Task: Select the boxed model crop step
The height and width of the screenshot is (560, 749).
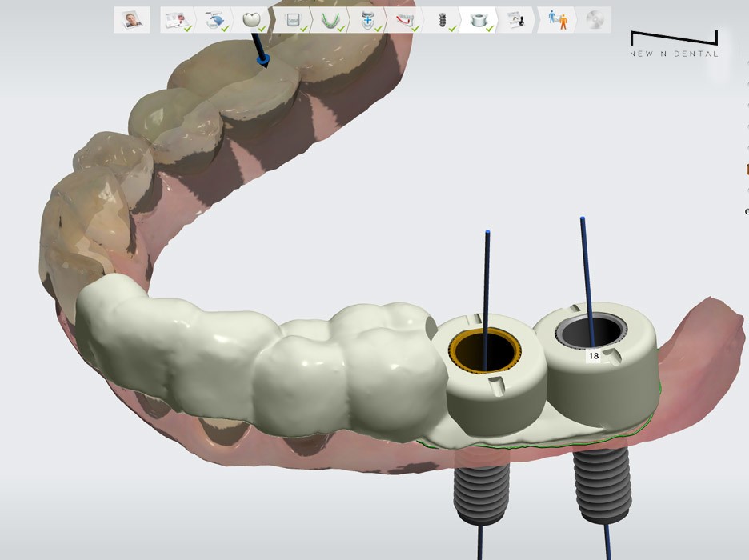Action: coord(293,20)
